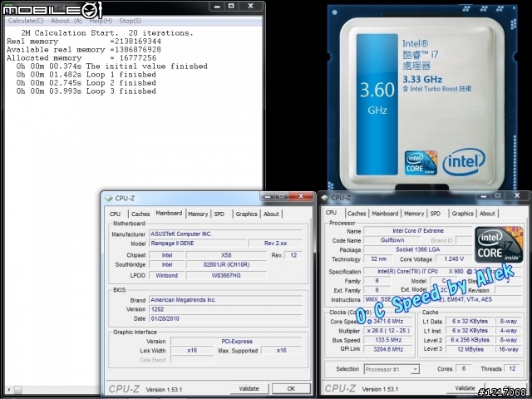This screenshot has width=532, height=399.
Task: Click BIOS date 01/28/2010 field
Action: point(225,318)
